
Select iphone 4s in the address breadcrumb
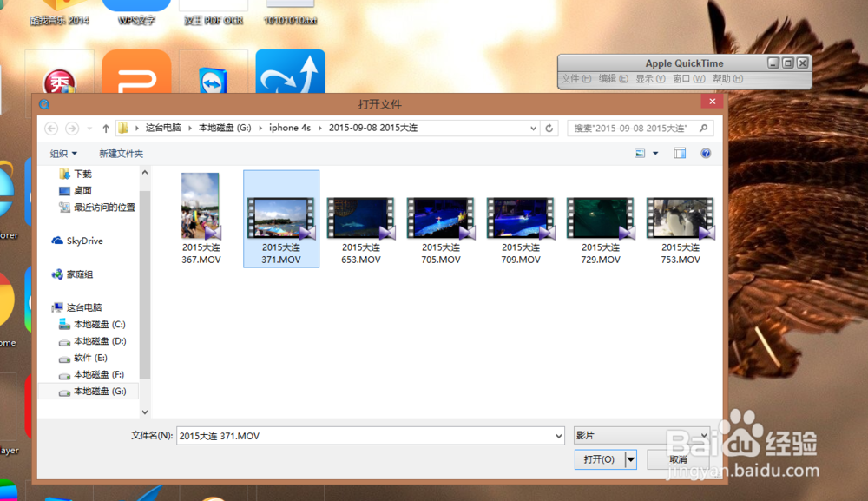tap(290, 128)
